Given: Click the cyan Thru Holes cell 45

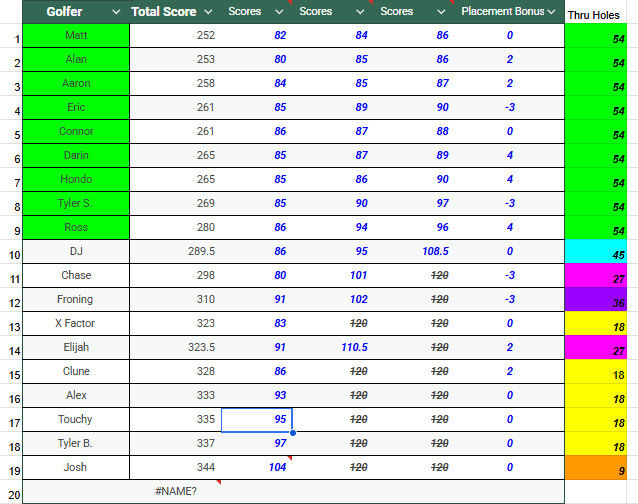Looking at the screenshot, I should [596, 251].
